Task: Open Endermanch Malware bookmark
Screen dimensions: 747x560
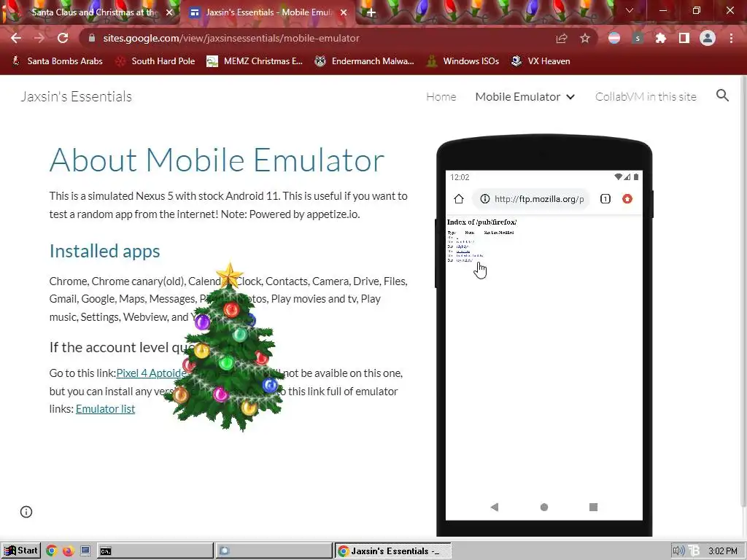Action: coord(365,61)
